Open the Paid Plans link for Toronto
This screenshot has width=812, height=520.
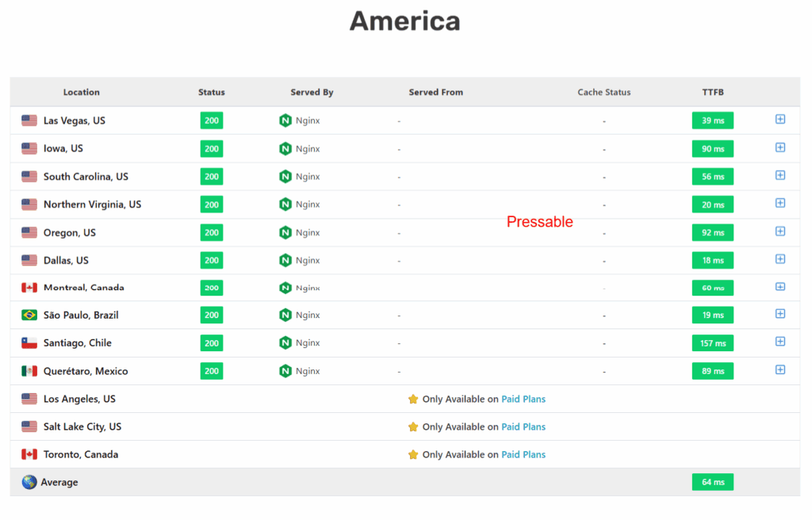(523, 454)
